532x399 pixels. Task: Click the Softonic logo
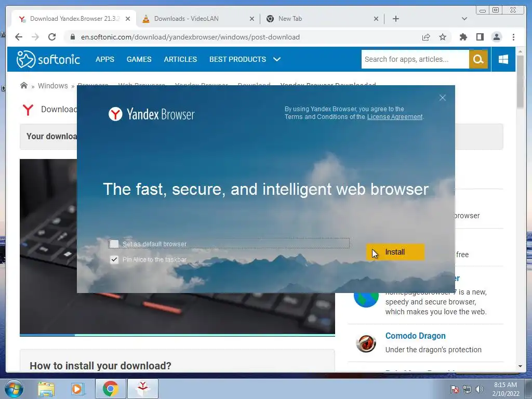coord(48,59)
